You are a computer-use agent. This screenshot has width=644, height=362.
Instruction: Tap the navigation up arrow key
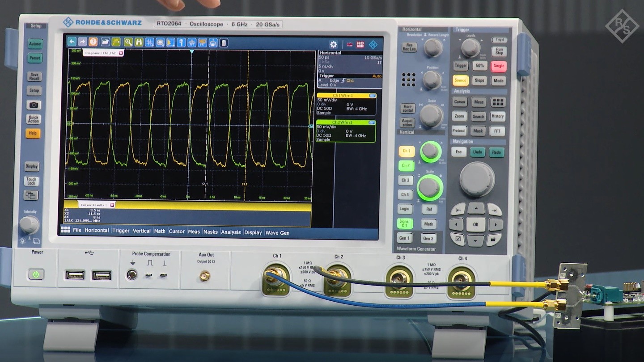pyautogui.click(x=476, y=208)
